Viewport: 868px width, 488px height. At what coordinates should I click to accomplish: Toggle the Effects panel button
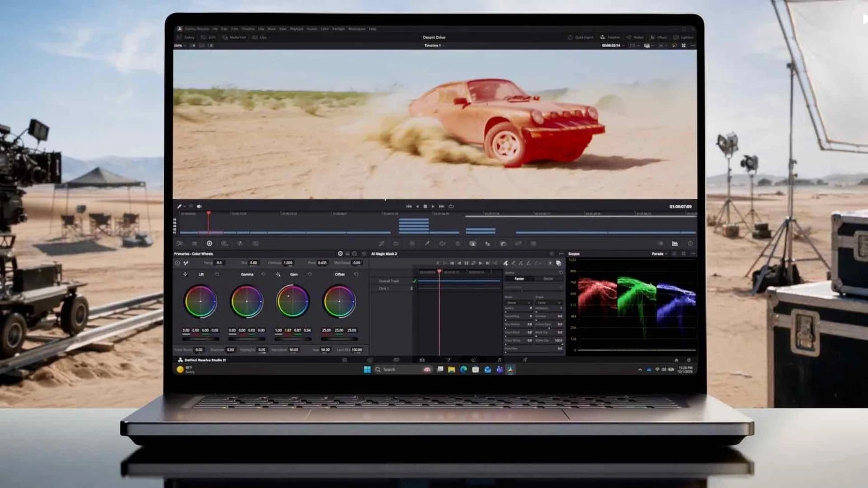pyautogui.click(x=659, y=38)
